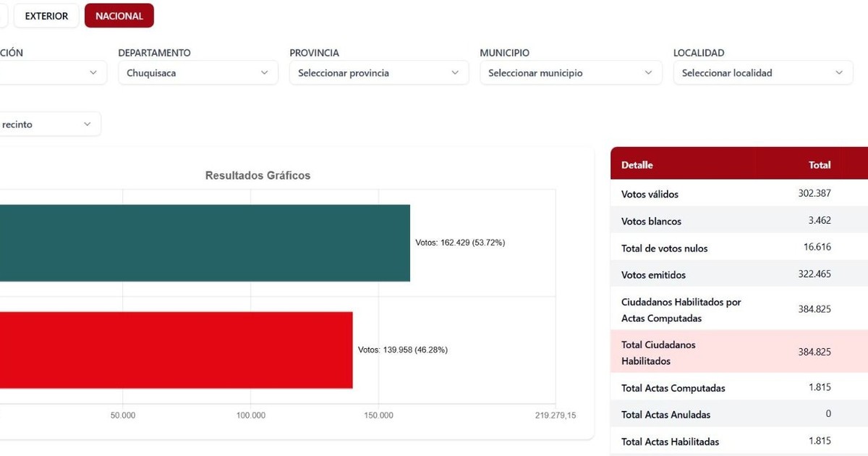Click the 139.958 votes label

(403, 350)
